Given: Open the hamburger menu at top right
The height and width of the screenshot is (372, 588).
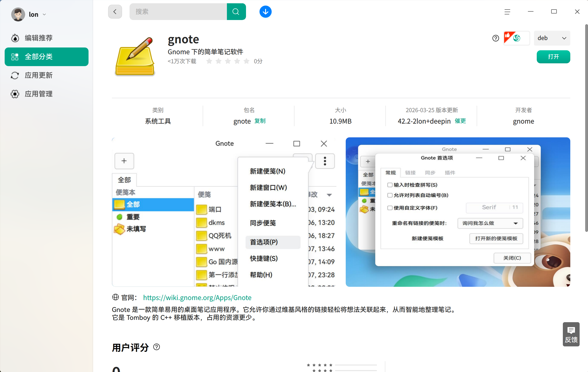Looking at the screenshot, I should coord(507,11).
